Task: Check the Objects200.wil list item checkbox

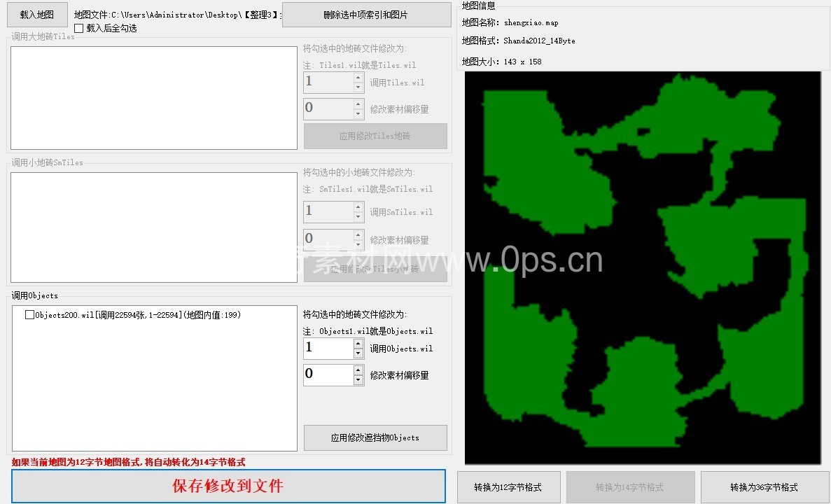Action: click(x=29, y=315)
